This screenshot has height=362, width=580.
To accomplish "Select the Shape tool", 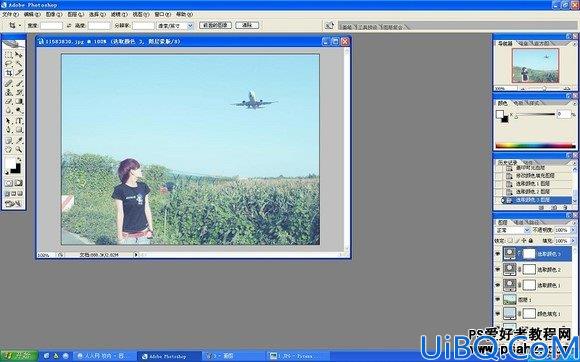I will tap(19, 129).
